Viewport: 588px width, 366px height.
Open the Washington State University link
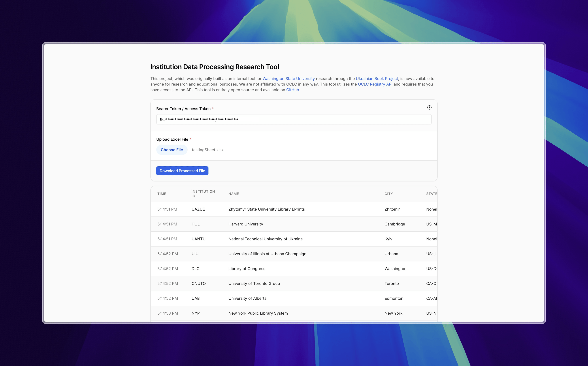pos(288,79)
